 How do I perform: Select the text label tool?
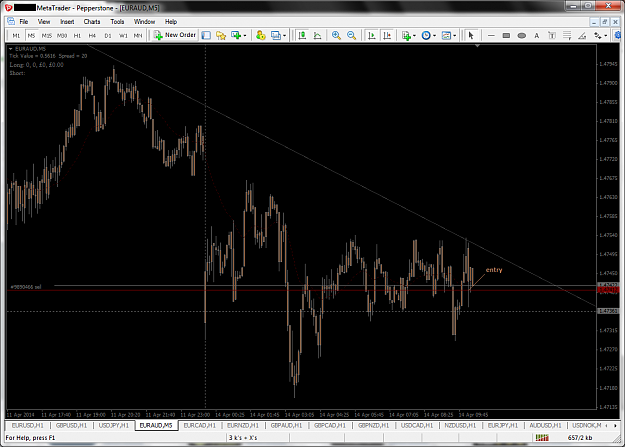pyautogui.click(x=552, y=35)
